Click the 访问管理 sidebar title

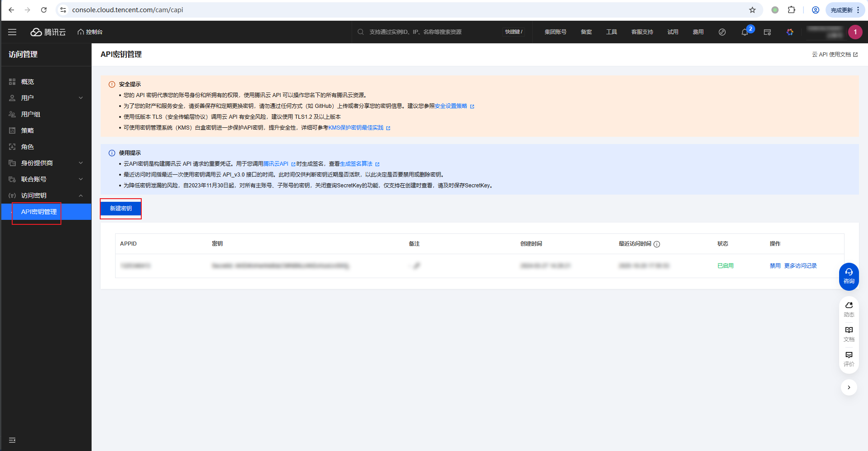(x=23, y=55)
